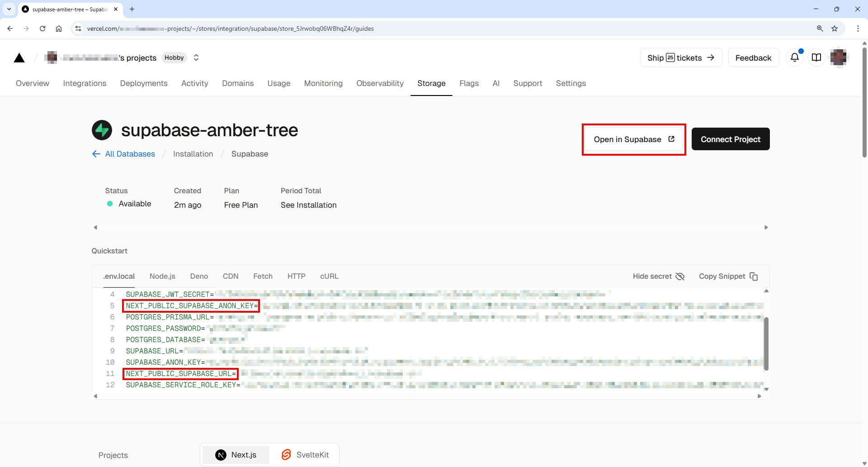Click the Connect Project button
868x467 pixels.
click(730, 139)
